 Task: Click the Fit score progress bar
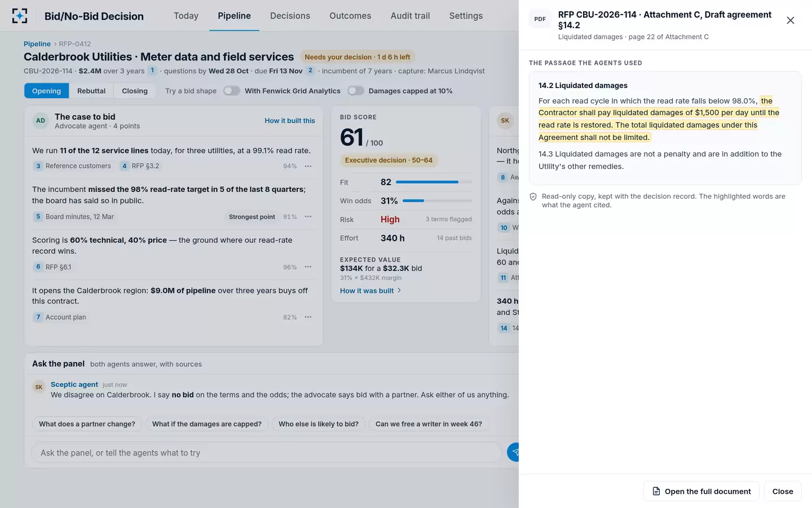(434, 182)
